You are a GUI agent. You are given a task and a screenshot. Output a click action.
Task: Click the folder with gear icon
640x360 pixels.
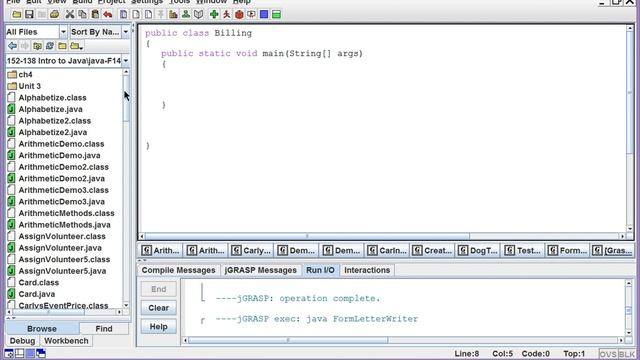(x=37, y=46)
